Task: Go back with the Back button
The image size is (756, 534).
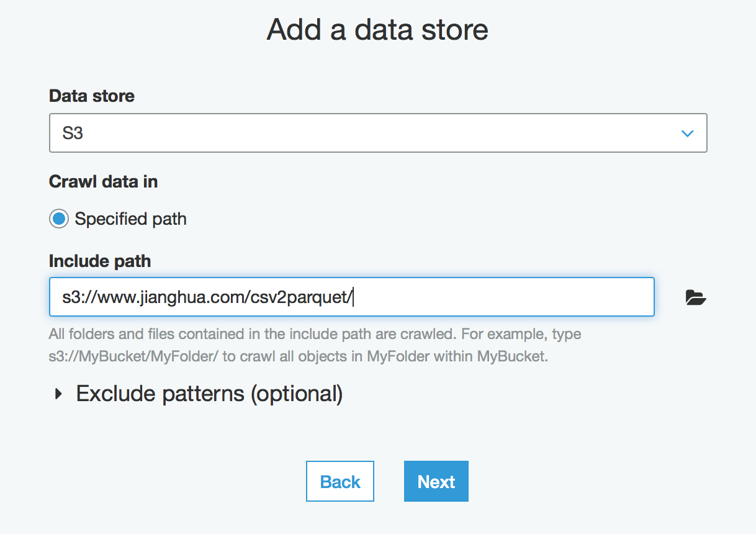Action: [340, 481]
